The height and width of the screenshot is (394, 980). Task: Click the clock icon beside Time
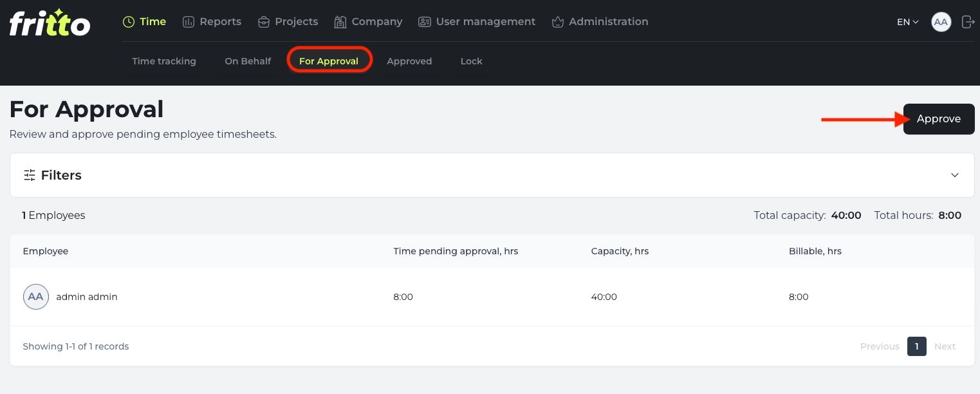(x=129, y=22)
